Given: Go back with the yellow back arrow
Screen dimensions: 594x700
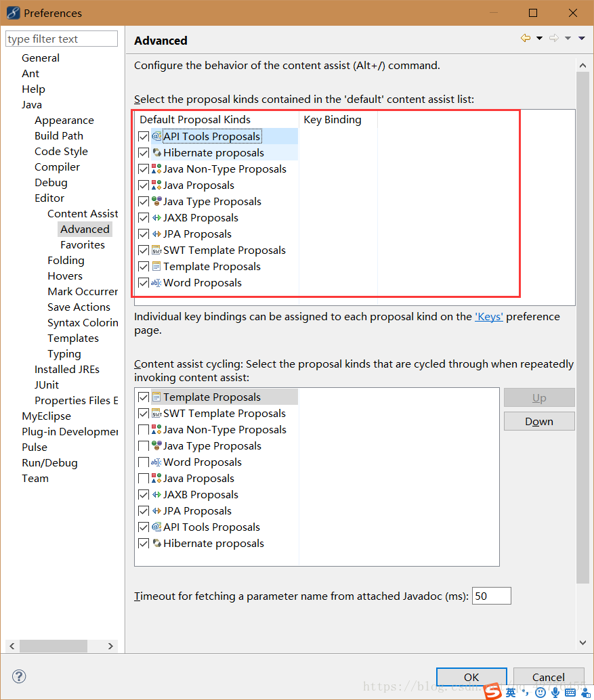Looking at the screenshot, I should coord(526,39).
